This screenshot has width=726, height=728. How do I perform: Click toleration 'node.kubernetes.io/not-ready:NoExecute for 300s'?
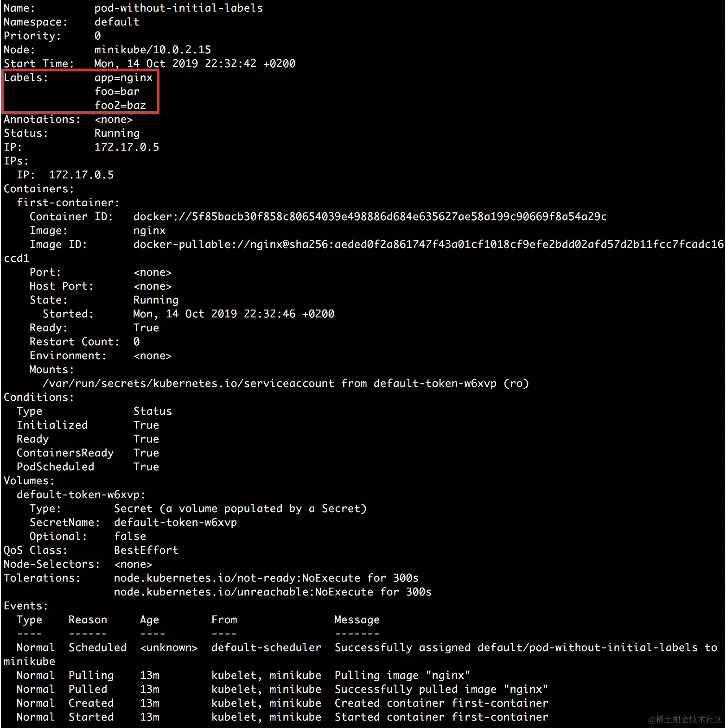266,578
